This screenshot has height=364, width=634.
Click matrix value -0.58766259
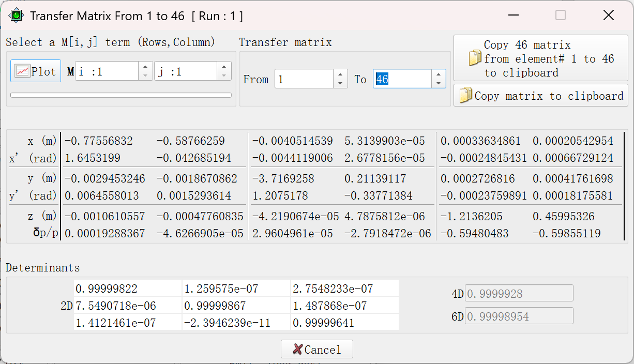191,141
